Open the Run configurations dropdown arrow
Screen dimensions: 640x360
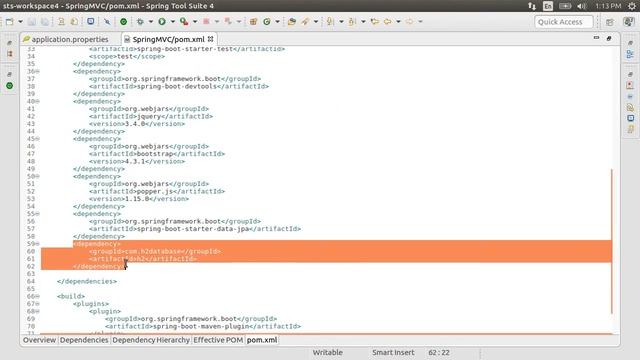pyautogui.click(x=173, y=22)
